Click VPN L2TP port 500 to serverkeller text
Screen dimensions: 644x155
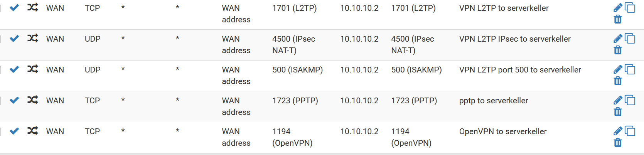pyautogui.click(x=520, y=70)
